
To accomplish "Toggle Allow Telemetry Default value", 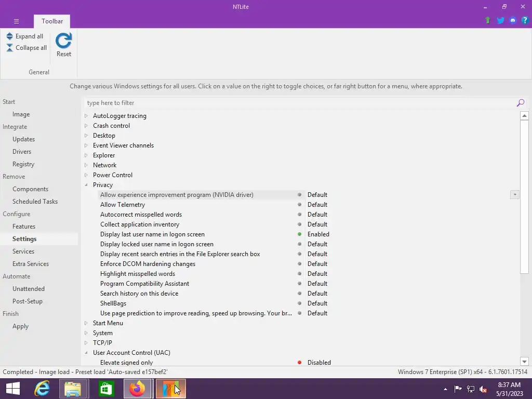I will pos(317,205).
